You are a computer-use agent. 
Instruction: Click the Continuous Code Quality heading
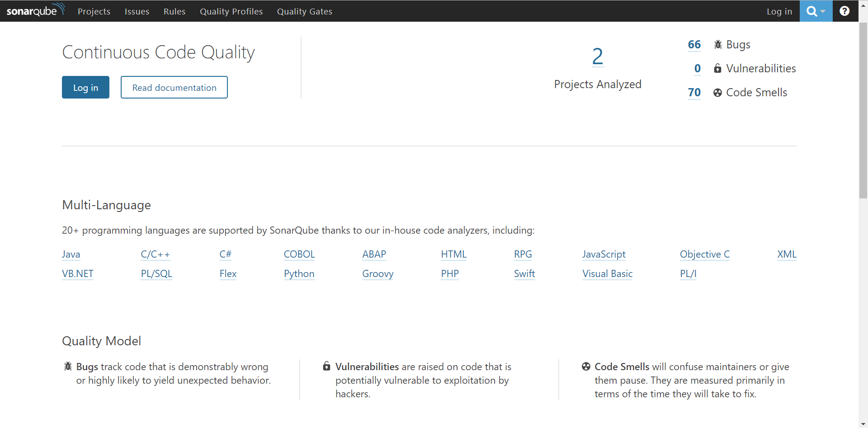pos(158,52)
